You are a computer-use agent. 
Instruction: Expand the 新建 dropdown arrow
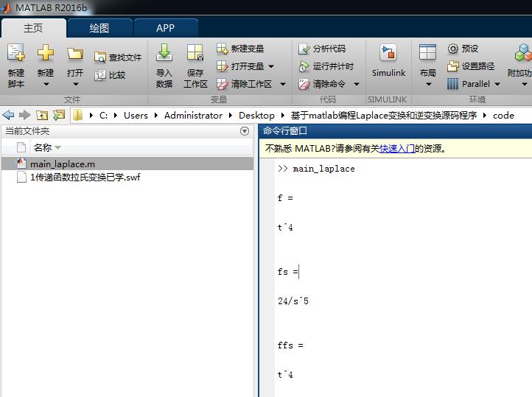[46, 84]
